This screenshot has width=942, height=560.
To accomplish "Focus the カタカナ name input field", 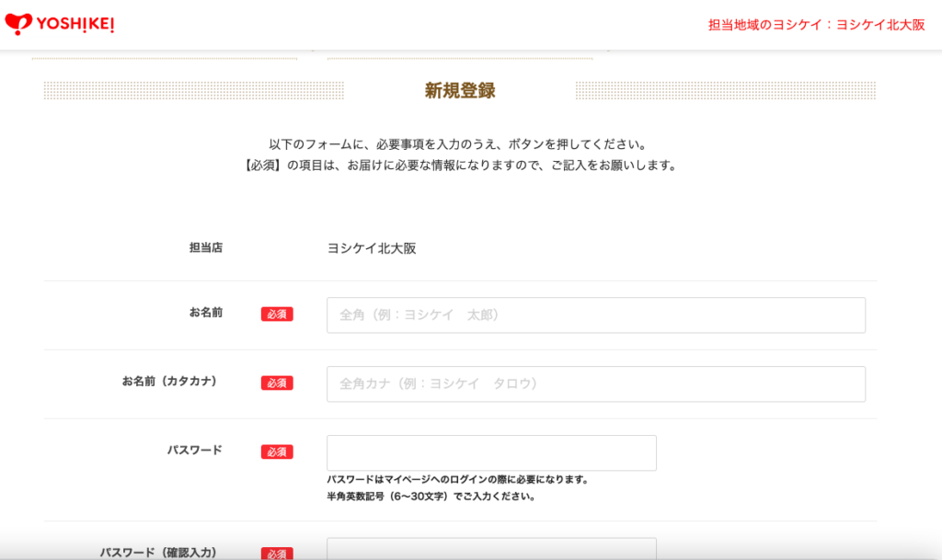I will [x=595, y=383].
